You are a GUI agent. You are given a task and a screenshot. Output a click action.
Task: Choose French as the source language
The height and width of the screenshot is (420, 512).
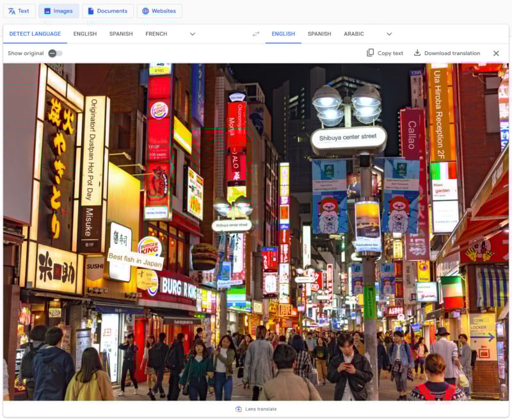click(x=156, y=34)
